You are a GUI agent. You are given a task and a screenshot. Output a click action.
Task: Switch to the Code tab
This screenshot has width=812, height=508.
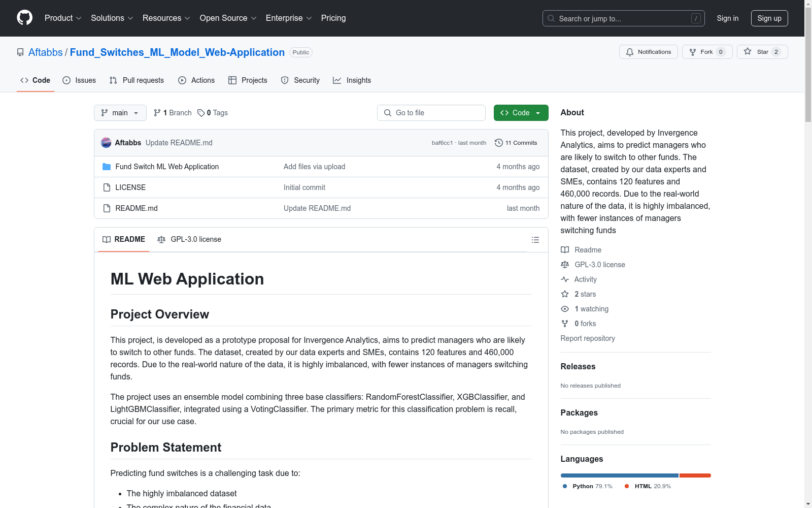(x=35, y=80)
